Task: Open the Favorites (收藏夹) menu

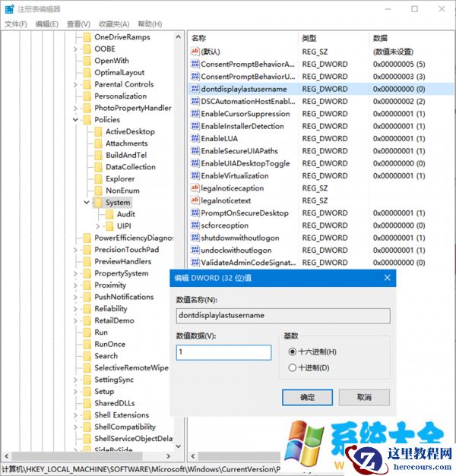Action: (x=114, y=24)
